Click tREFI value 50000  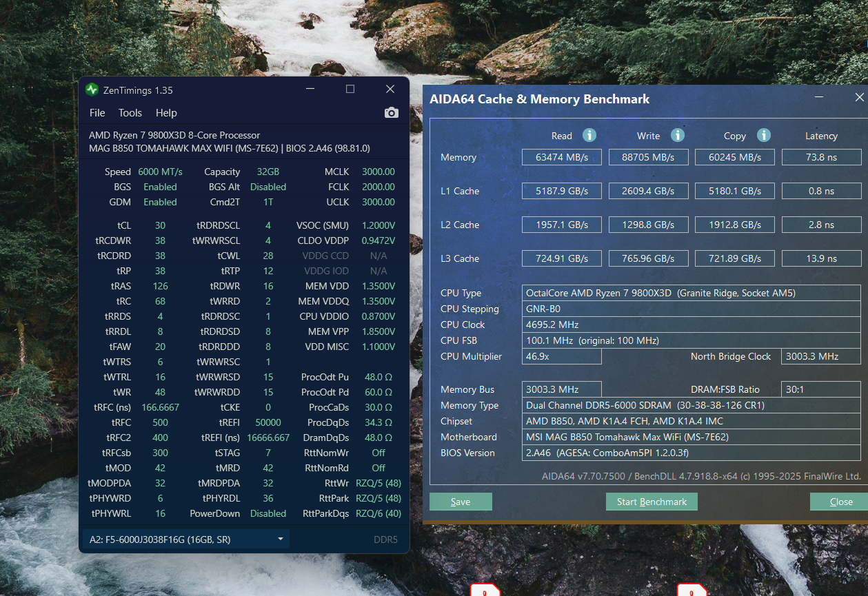(x=268, y=422)
